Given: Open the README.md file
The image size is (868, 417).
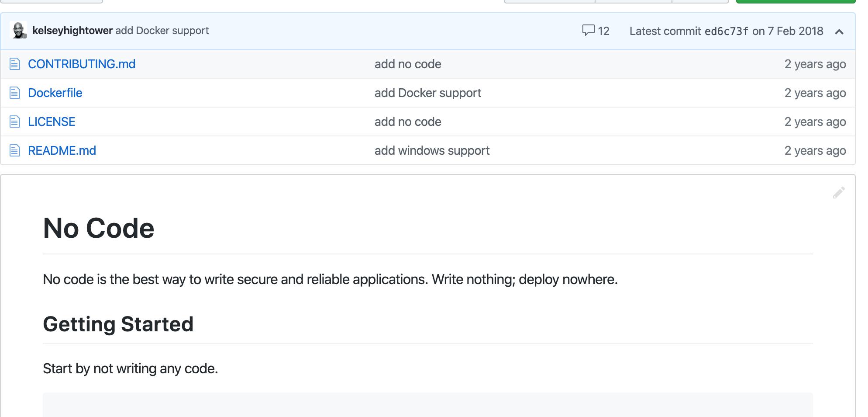Looking at the screenshot, I should point(62,151).
